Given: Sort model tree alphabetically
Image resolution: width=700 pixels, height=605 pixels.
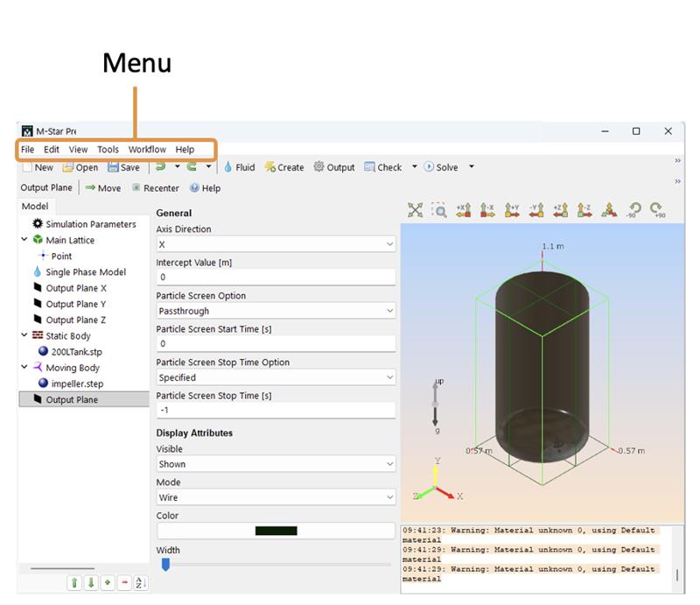Looking at the screenshot, I should coord(141,583).
